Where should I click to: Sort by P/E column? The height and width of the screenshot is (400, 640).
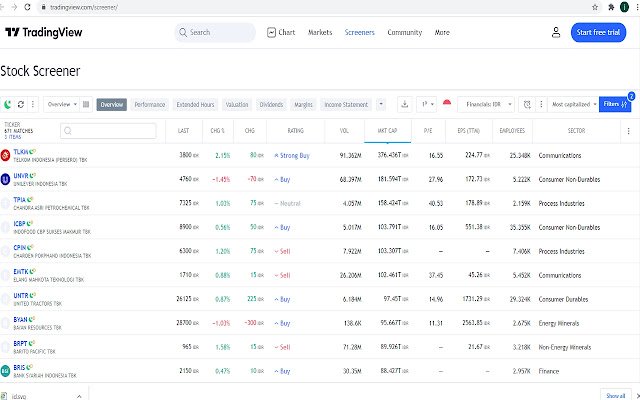428,131
